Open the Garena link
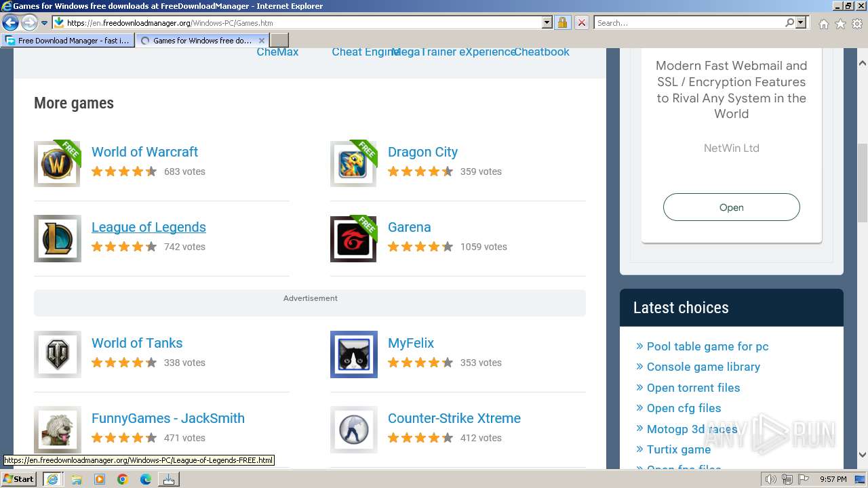 [x=409, y=227]
